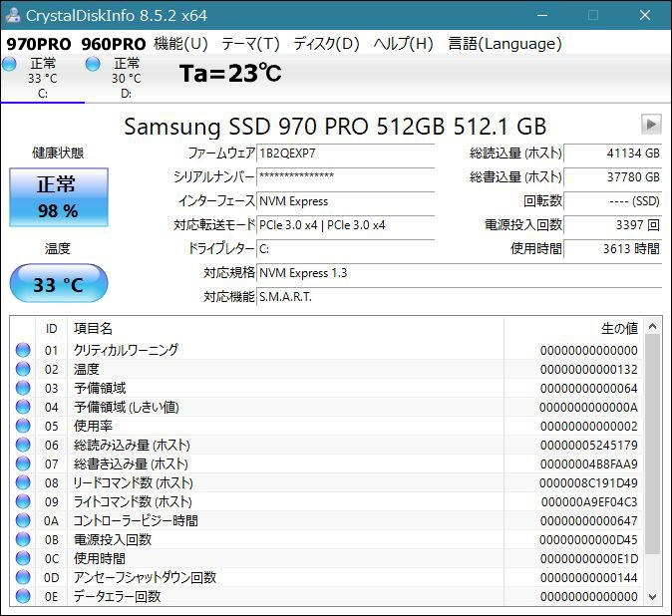
Task: Click status orb for コントローラービジー時間 row
Action: click(23, 520)
